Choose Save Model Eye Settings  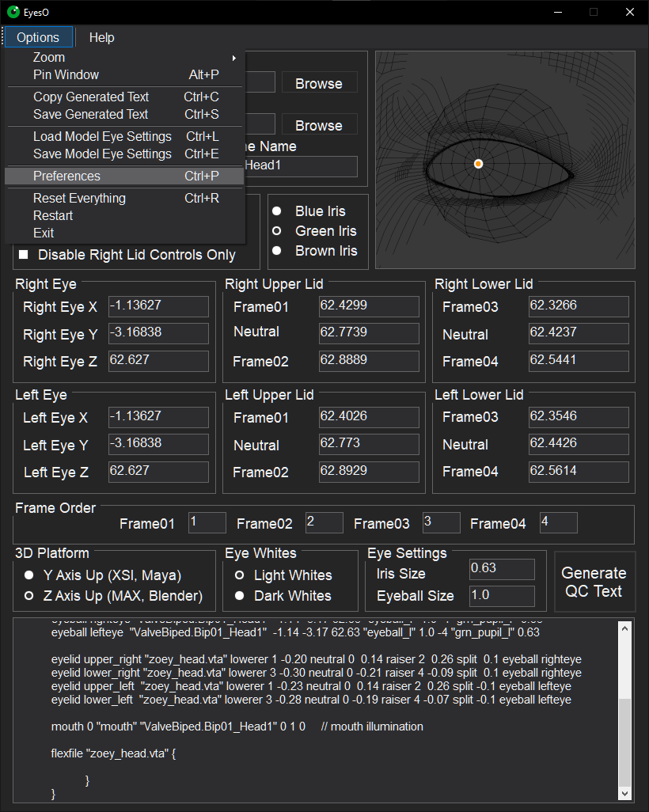(x=124, y=154)
